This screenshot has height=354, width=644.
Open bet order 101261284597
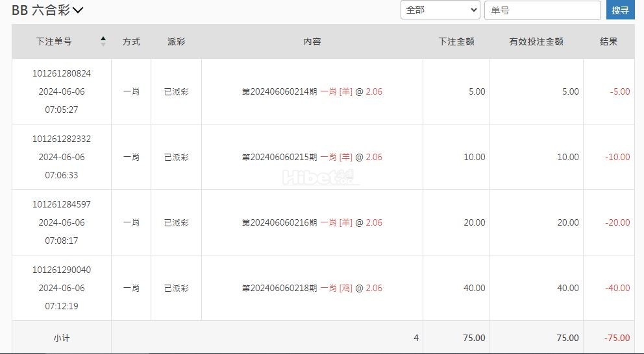click(62, 204)
